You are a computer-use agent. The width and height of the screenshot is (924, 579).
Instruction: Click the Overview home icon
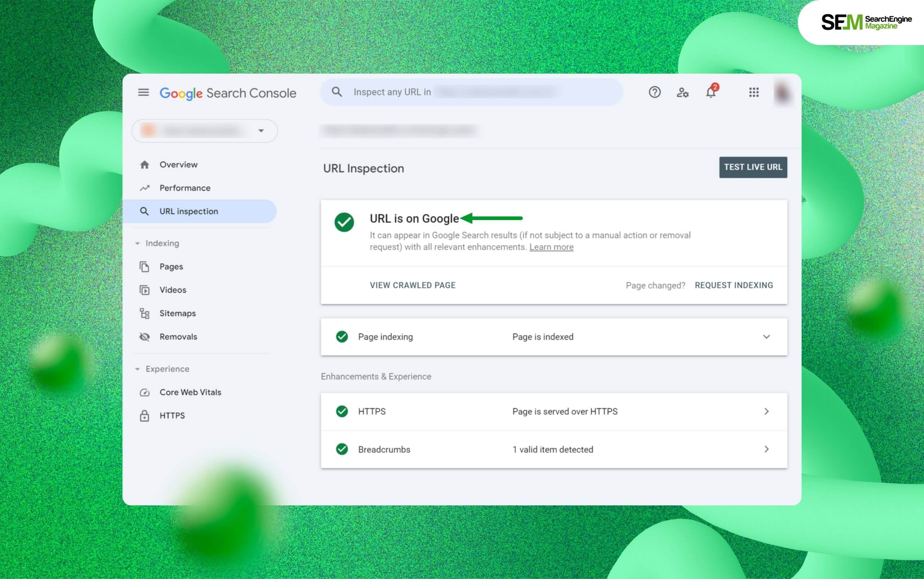pos(144,165)
